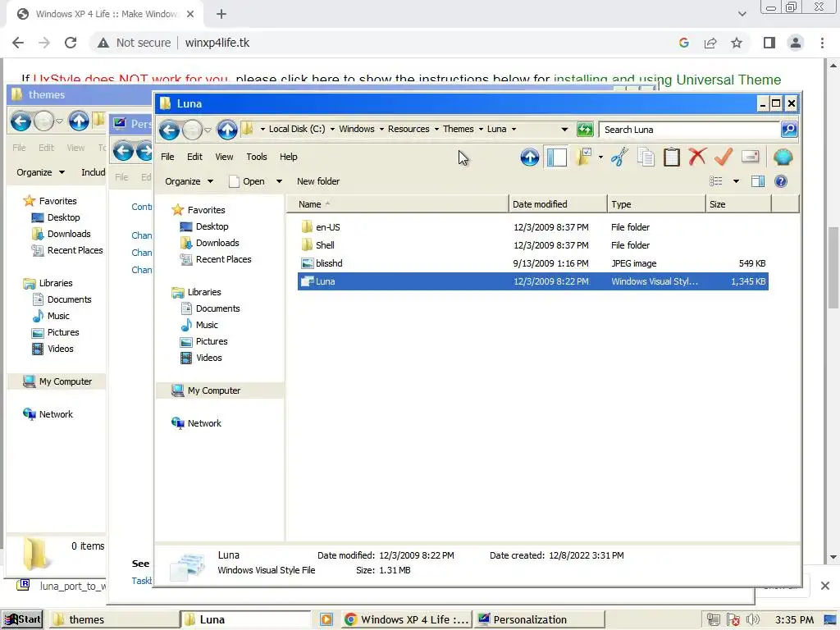Expand the Open button dropdown arrow
The image size is (840, 630).
[279, 181]
